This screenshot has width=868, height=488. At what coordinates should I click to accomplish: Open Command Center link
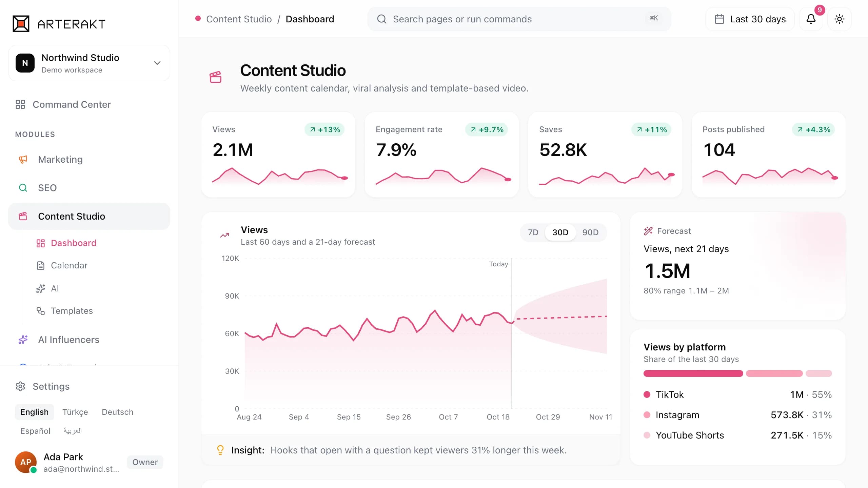[x=89, y=104]
